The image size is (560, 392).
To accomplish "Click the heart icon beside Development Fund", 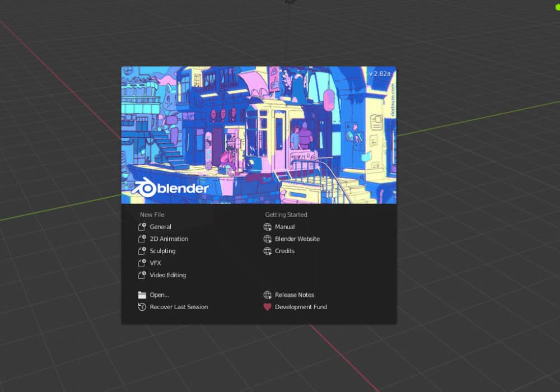I will point(268,307).
